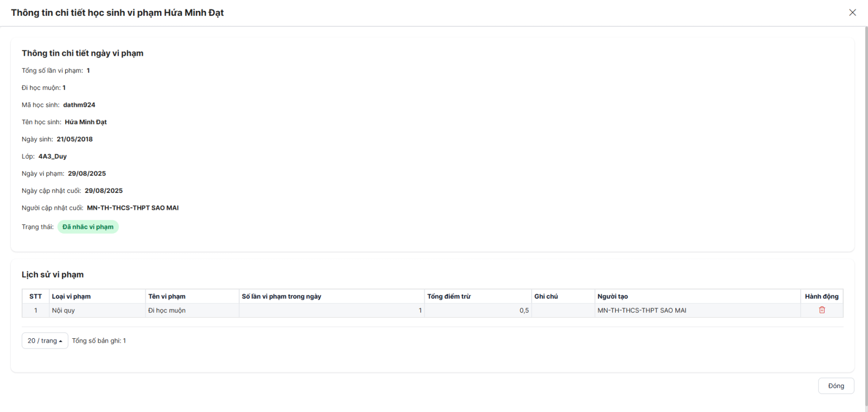The image size is (868, 412).
Task: Click the Tên vi phạm column header
Action: click(x=167, y=297)
